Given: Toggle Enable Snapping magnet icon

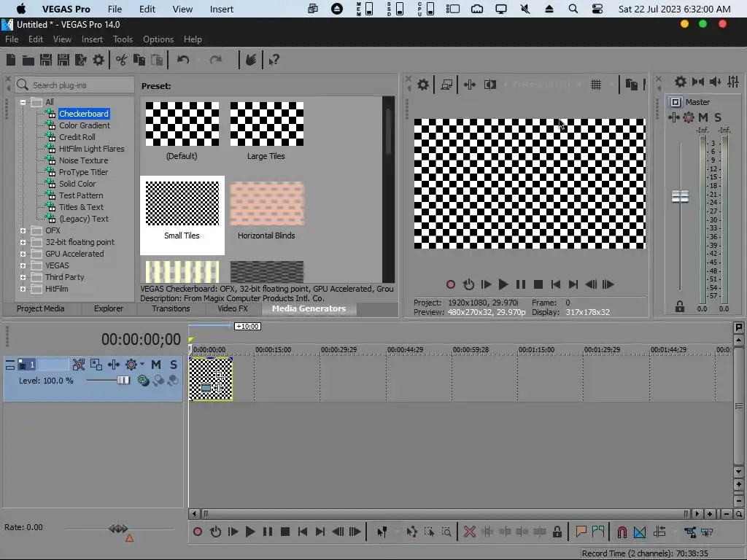Looking at the screenshot, I should [x=622, y=532].
